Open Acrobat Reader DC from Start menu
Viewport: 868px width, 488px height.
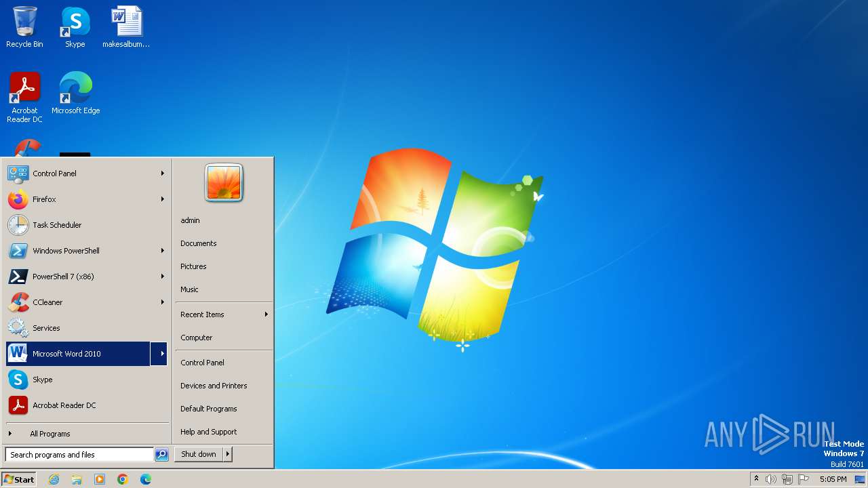(x=87, y=405)
